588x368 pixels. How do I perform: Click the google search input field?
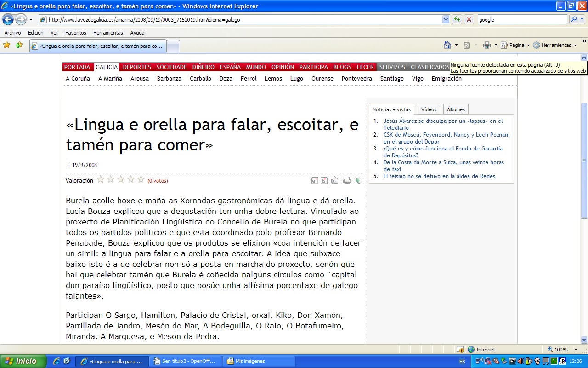pyautogui.click(x=522, y=19)
